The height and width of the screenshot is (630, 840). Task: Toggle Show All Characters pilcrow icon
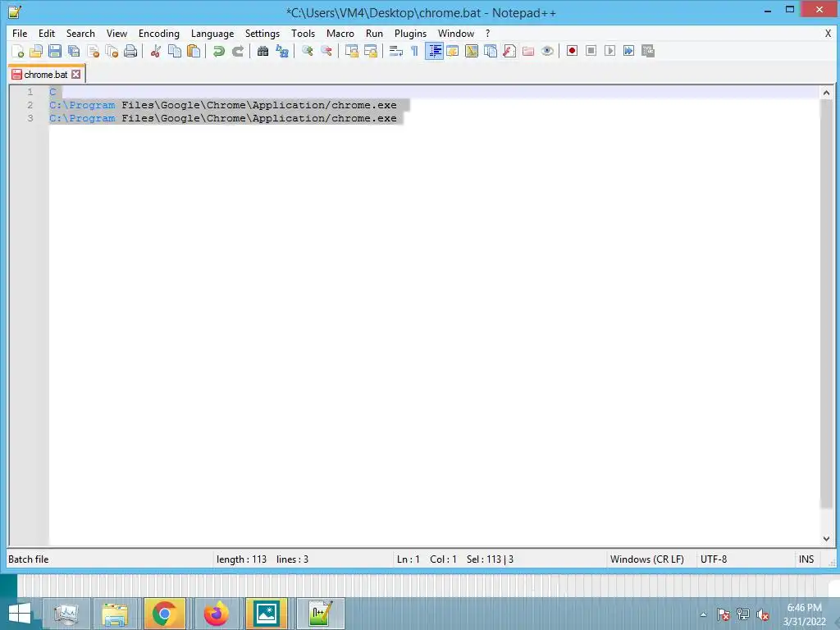coord(414,51)
